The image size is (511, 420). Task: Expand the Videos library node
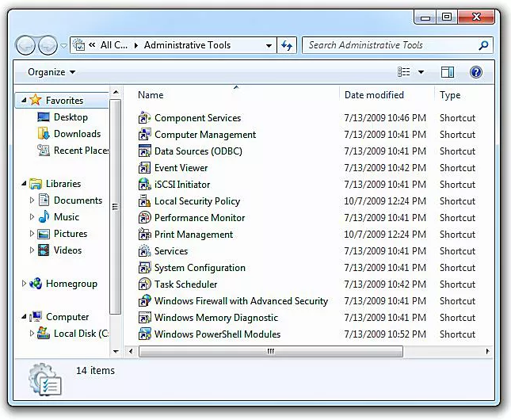point(32,250)
